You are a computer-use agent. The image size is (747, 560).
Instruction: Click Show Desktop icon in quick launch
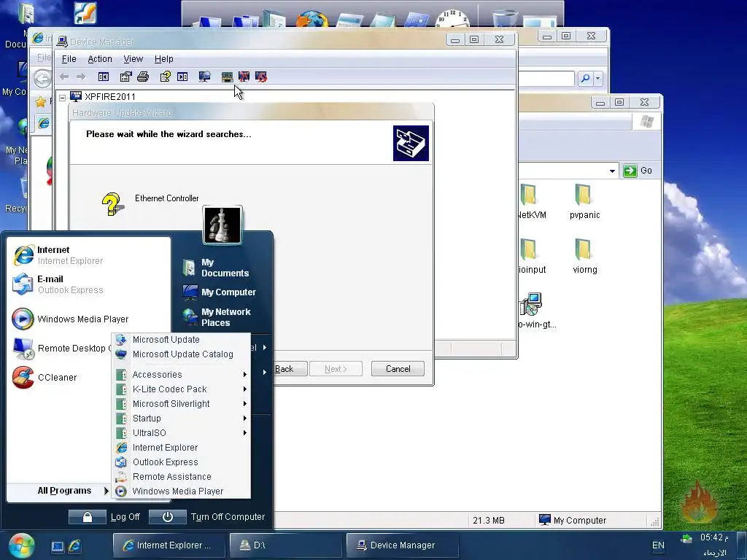pos(57,546)
